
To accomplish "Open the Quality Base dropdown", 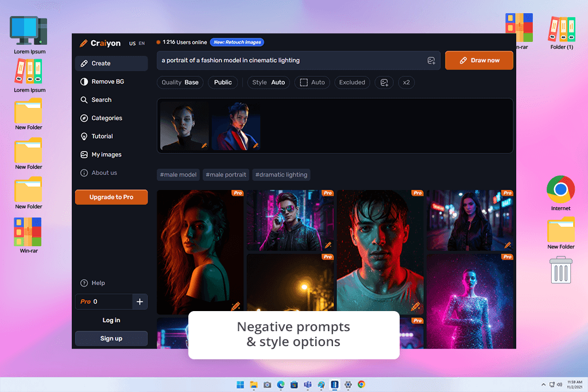I will tap(180, 83).
